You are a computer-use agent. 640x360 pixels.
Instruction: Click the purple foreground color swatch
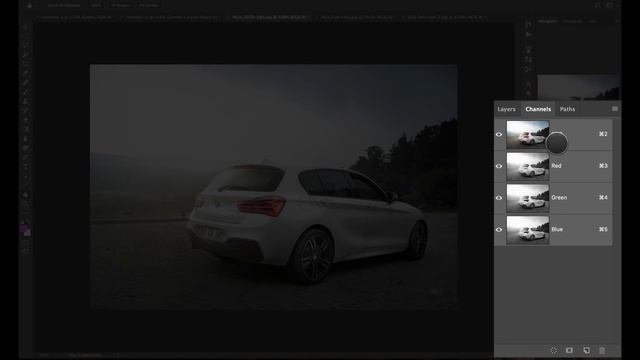click(x=24, y=229)
